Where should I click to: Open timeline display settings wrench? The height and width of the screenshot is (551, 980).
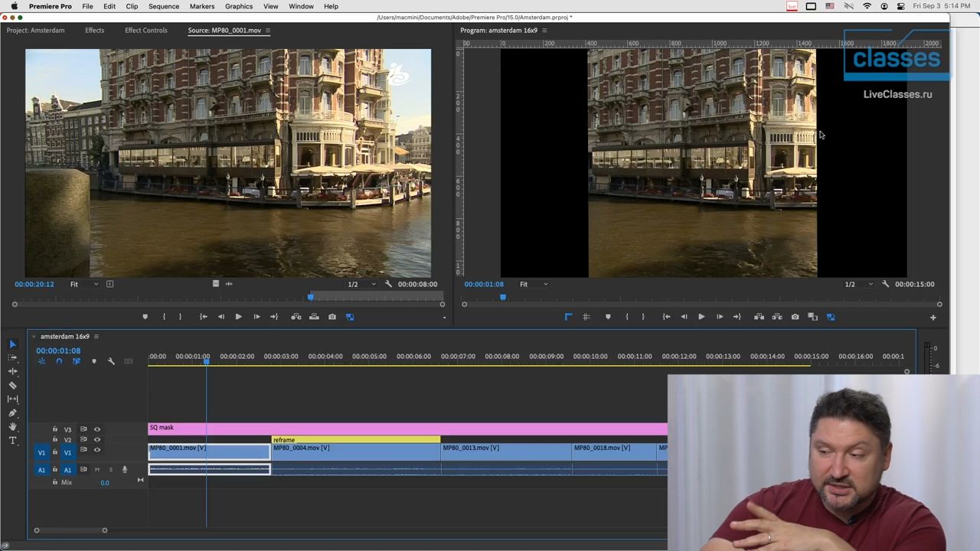[111, 361]
